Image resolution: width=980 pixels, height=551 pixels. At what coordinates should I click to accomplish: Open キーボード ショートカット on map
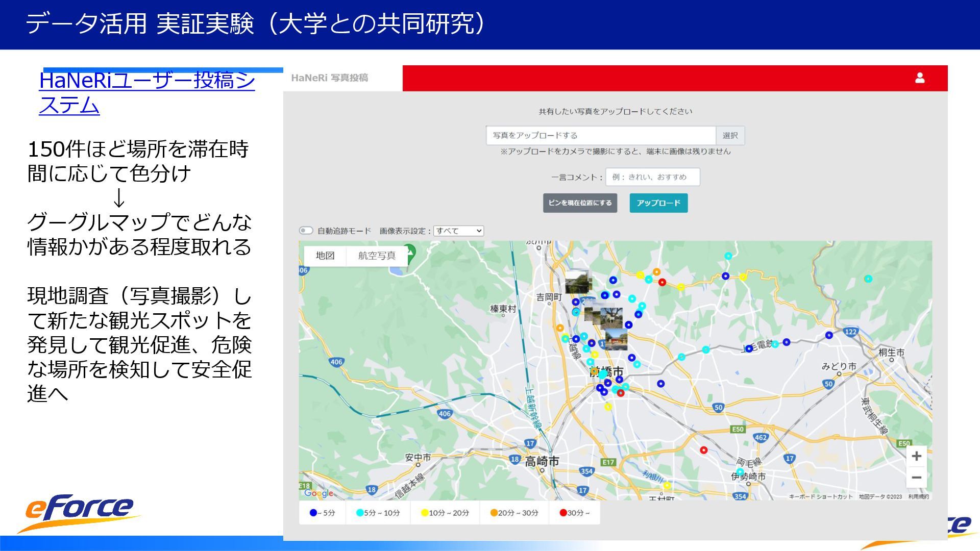coord(821,496)
